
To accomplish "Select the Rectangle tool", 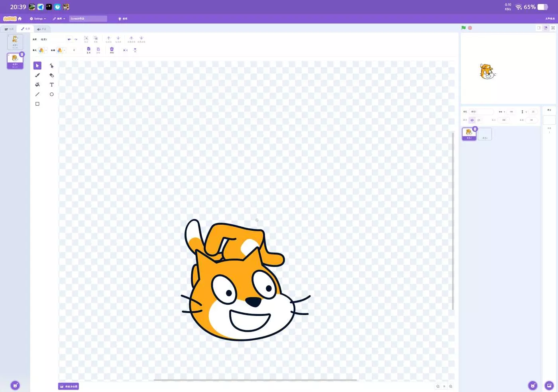I will point(37,104).
